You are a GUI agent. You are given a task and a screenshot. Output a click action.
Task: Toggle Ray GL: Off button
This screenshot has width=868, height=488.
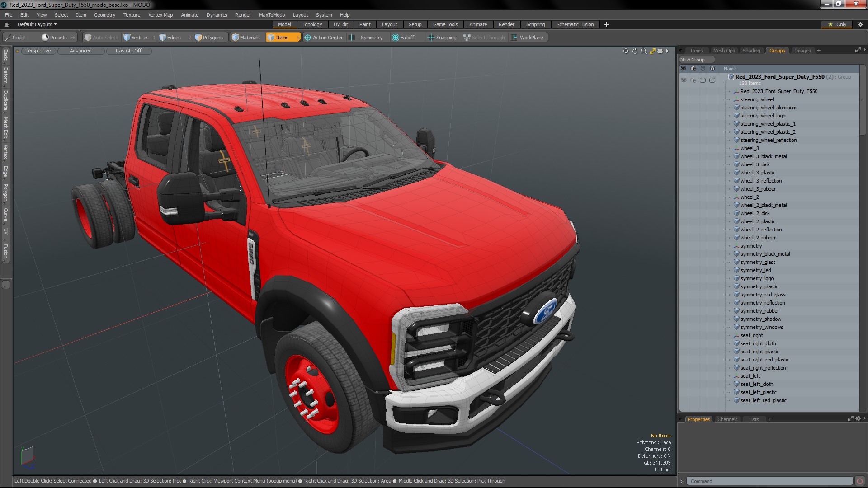pyautogui.click(x=128, y=51)
